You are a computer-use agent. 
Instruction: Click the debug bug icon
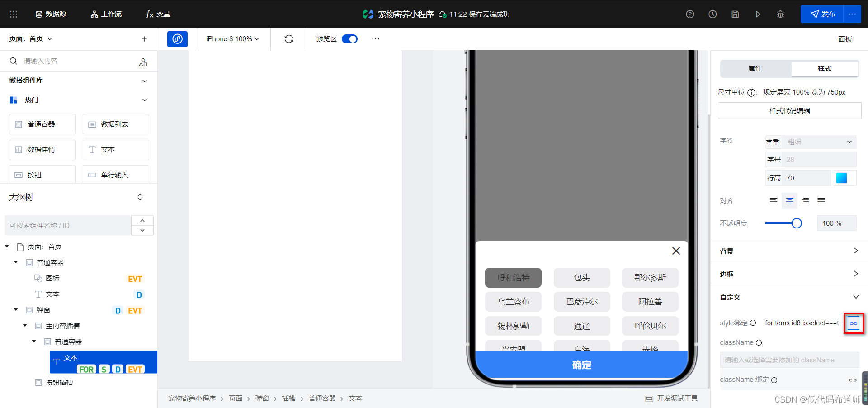tap(780, 14)
